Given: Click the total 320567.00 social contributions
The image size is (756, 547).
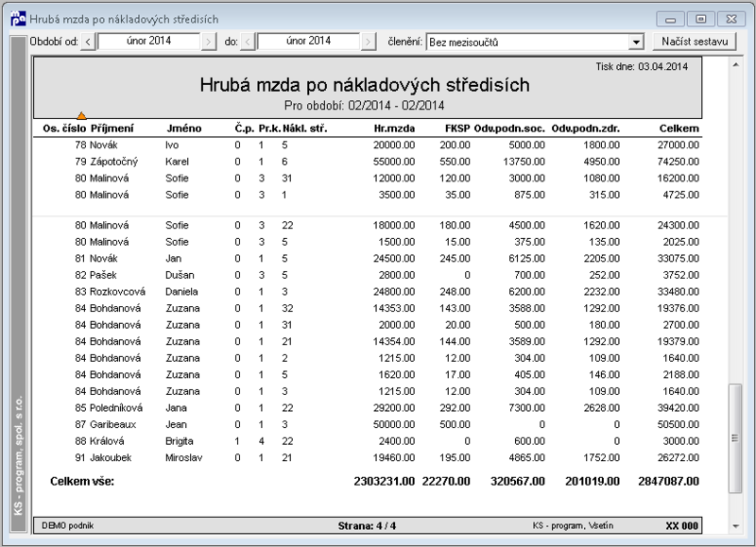Looking at the screenshot, I should (518, 481).
